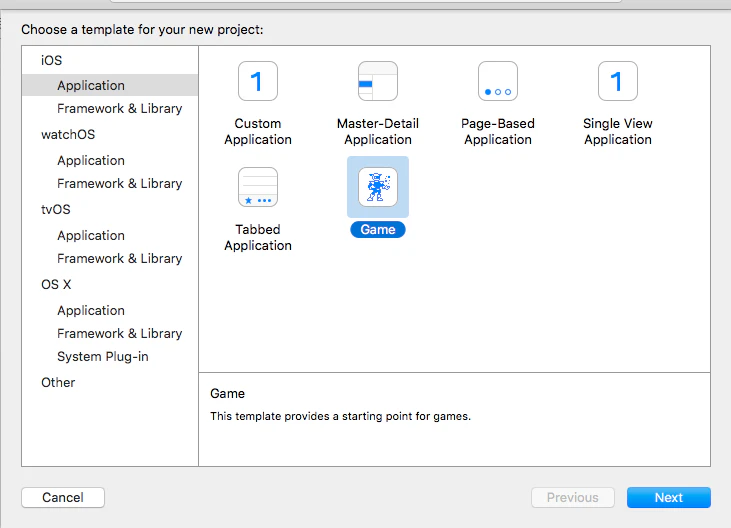Click the blue Game label
The height and width of the screenshot is (528, 731).
click(x=378, y=230)
